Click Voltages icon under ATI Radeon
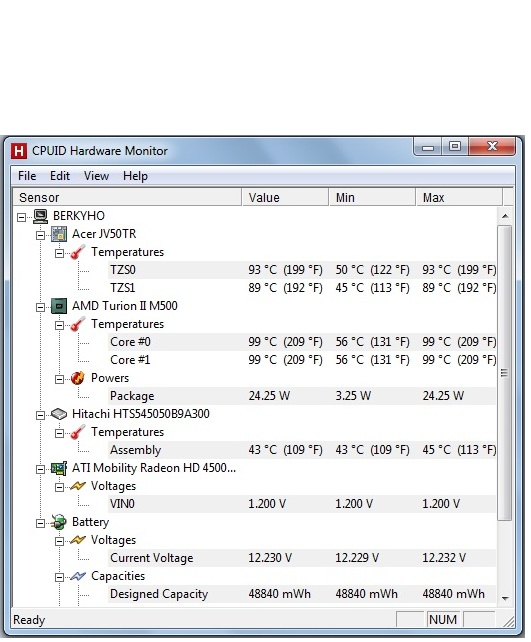 pos(77,486)
